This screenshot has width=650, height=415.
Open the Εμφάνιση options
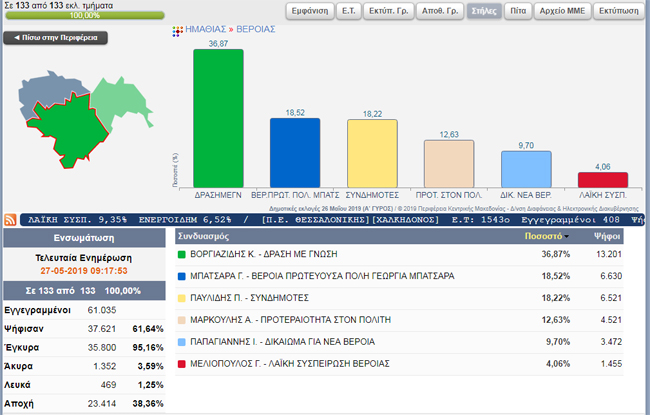click(309, 12)
